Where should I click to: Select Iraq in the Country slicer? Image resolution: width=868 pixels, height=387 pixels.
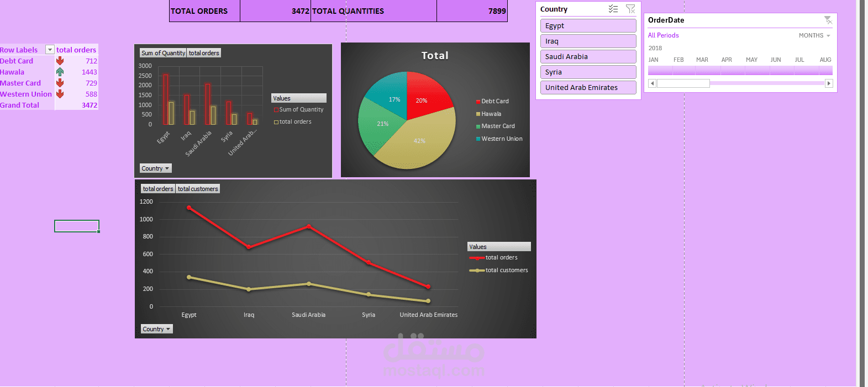point(588,41)
